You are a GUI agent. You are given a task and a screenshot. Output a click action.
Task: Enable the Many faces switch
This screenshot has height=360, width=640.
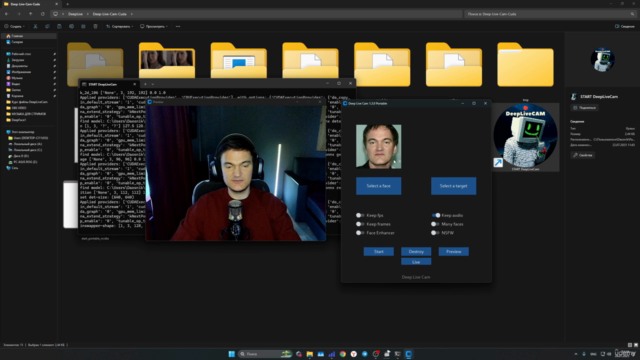tap(435, 224)
